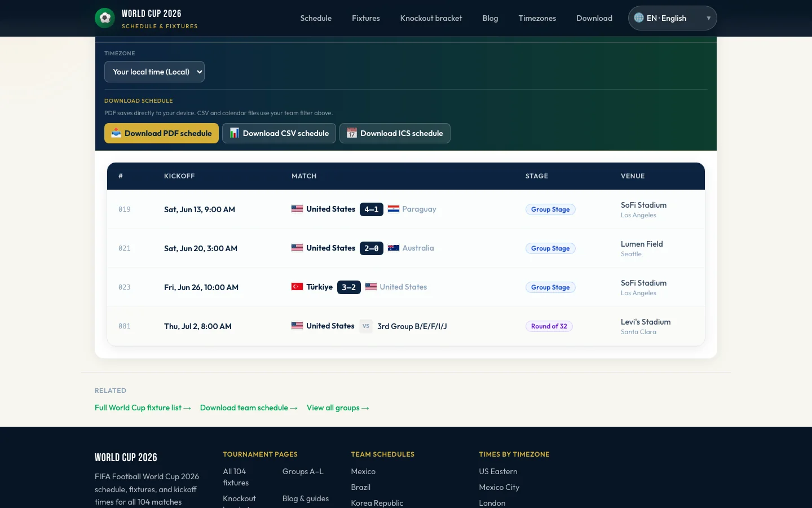
Task: Click Download ICS schedule button
Action: point(395,133)
